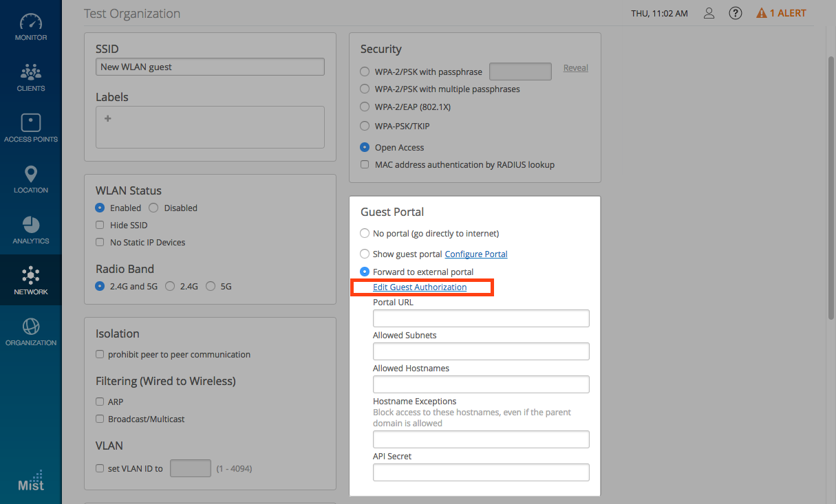Open the Organization sidebar icon
Screen dimensions: 836x504
(x=31, y=331)
